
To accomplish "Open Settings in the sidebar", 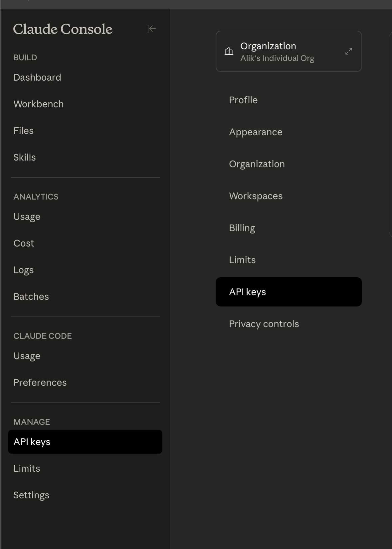I will coord(31,495).
